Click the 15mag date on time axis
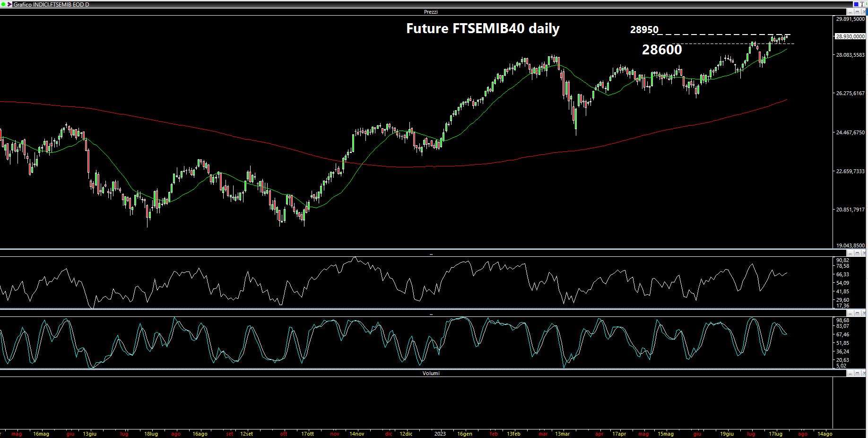This screenshot has height=438, width=868. click(665, 434)
